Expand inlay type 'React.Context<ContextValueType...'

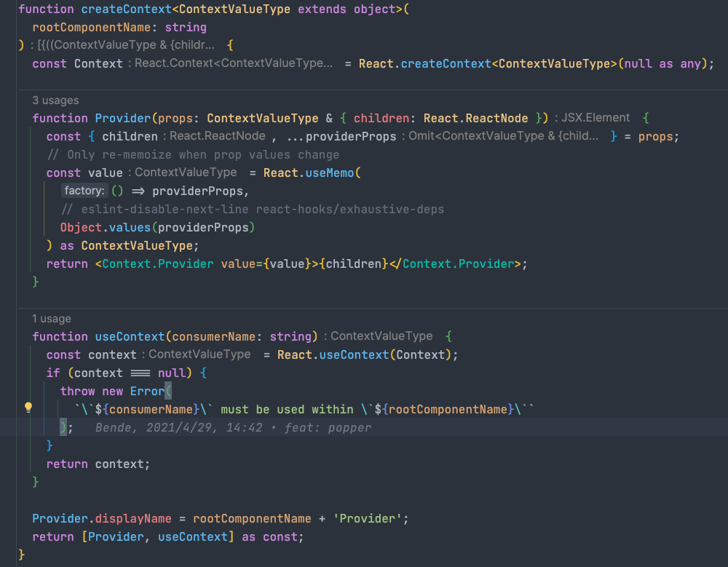(230, 63)
